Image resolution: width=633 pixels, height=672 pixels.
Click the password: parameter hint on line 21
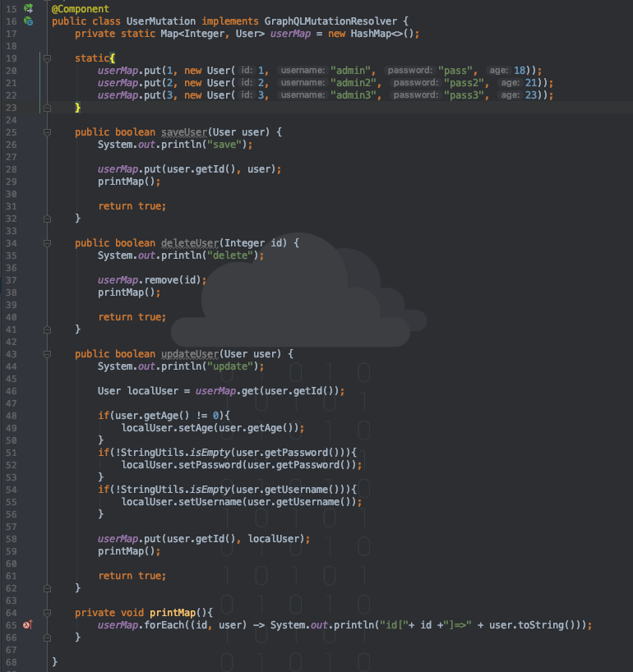(416, 83)
